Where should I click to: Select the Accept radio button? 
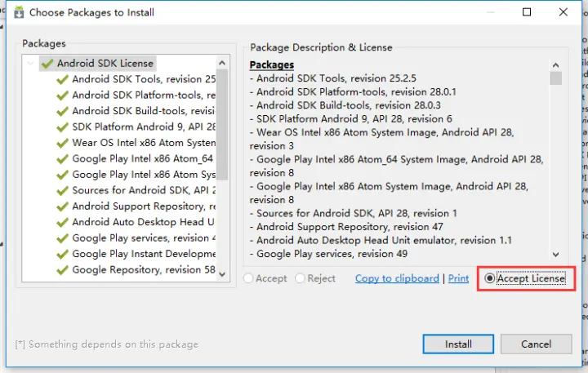pos(249,278)
